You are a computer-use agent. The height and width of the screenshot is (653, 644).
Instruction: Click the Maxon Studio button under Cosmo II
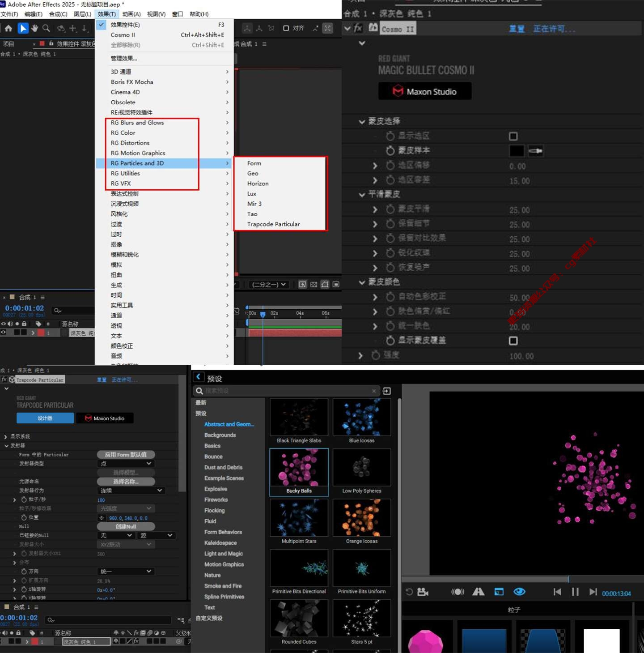click(425, 91)
